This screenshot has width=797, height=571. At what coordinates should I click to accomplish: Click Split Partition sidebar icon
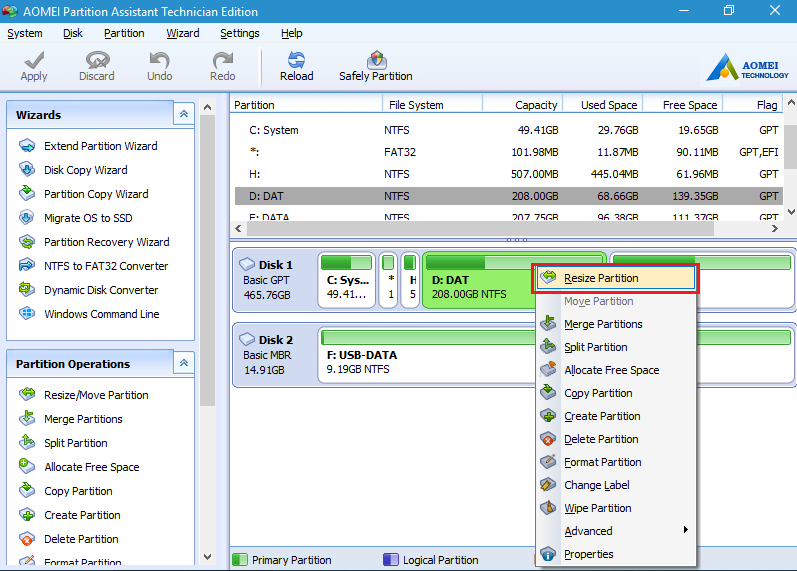click(x=27, y=442)
